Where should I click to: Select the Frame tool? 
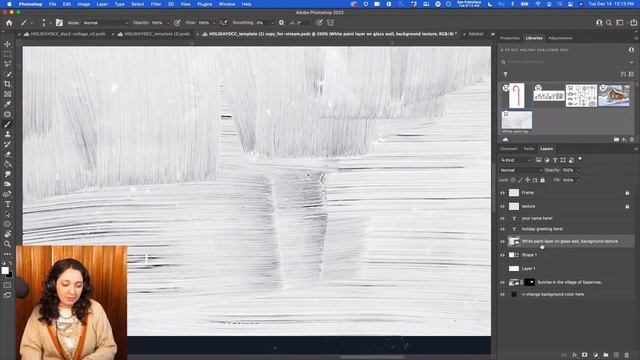point(7,94)
